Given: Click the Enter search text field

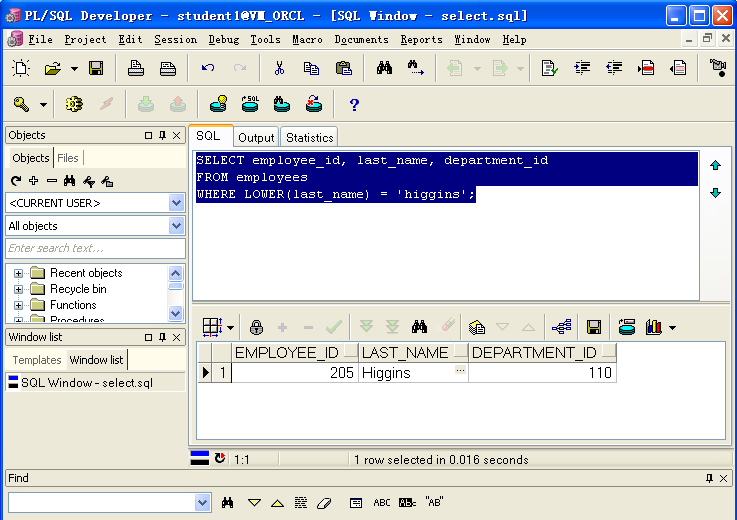Looking at the screenshot, I should tap(95, 248).
